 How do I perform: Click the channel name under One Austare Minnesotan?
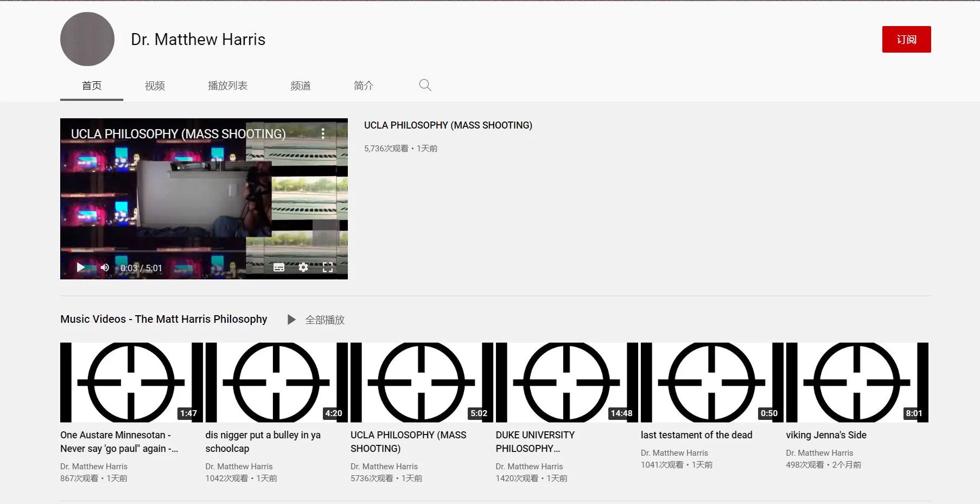coord(94,466)
